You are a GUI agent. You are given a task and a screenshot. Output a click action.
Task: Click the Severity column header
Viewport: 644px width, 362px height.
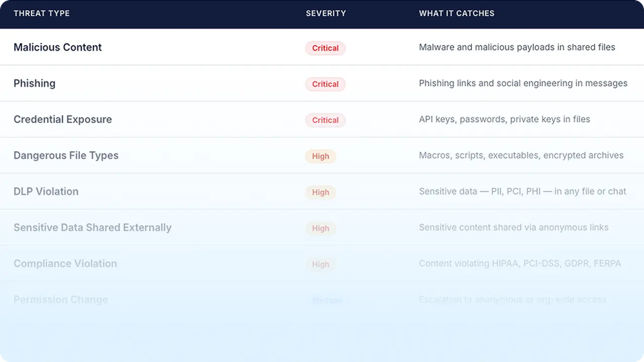pos(326,14)
